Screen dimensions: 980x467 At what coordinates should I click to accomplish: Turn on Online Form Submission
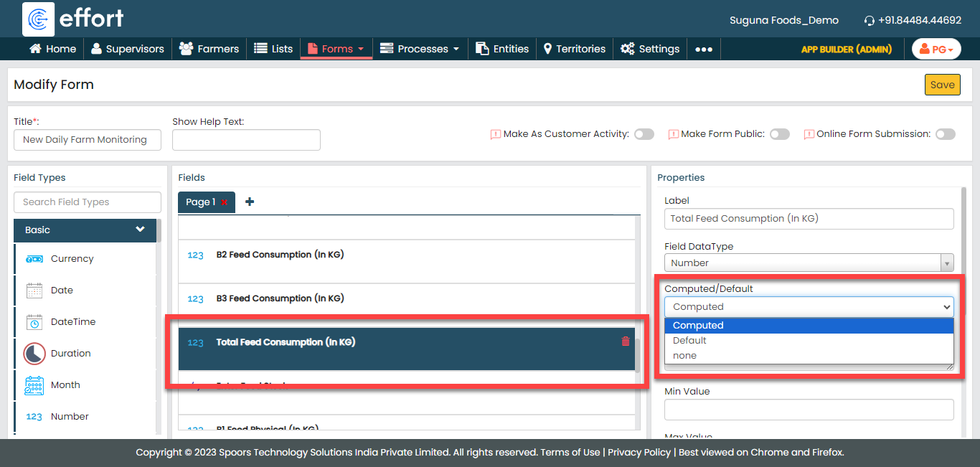tap(945, 134)
